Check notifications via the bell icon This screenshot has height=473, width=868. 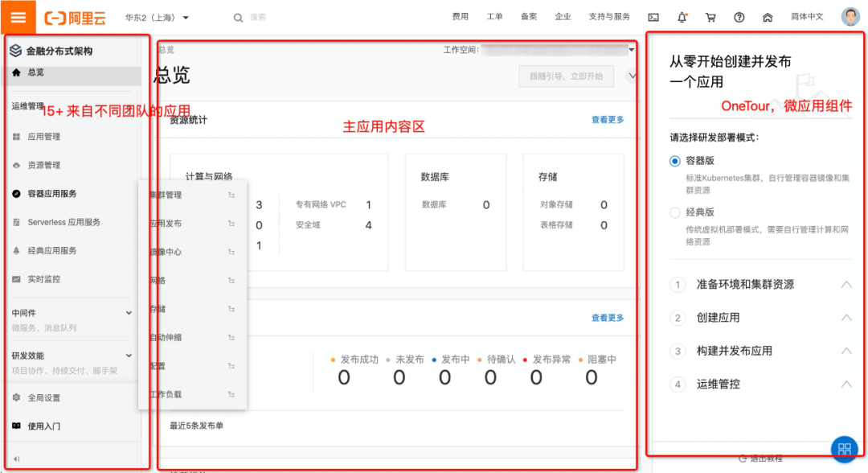point(682,16)
